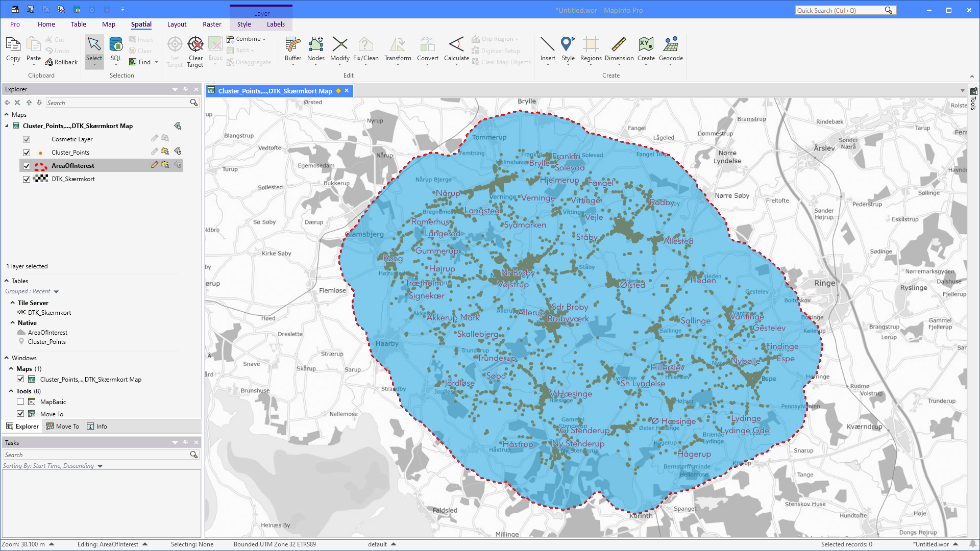Image resolution: width=980 pixels, height=551 pixels.
Task: Click inside the Explorer search field
Action: [x=117, y=103]
